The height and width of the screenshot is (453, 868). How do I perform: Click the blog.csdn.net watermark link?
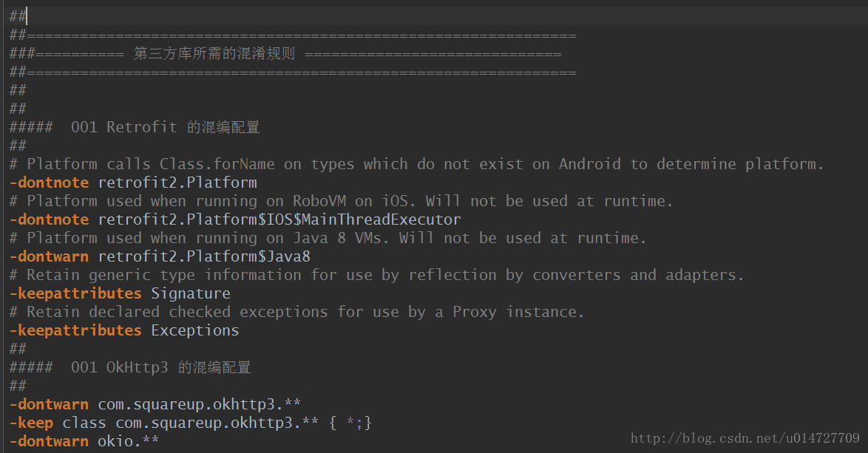pyautogui.click(x=745, y=439)
